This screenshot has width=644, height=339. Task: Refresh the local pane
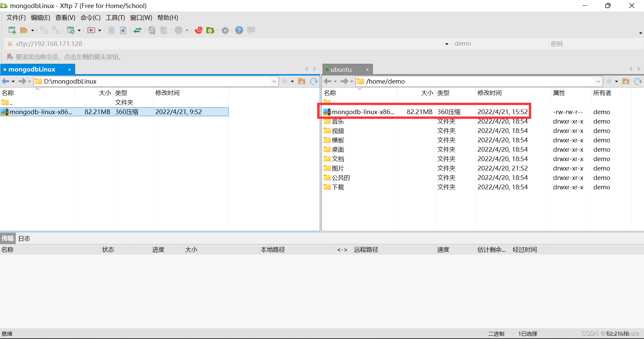click(314, 81)
